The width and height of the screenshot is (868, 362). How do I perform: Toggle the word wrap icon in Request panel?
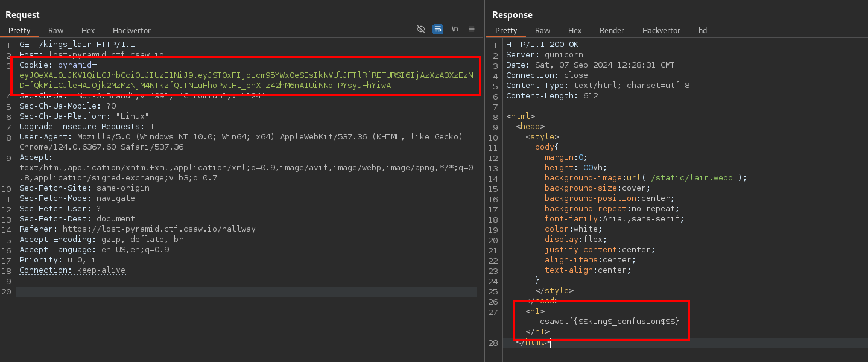point(438,29)
